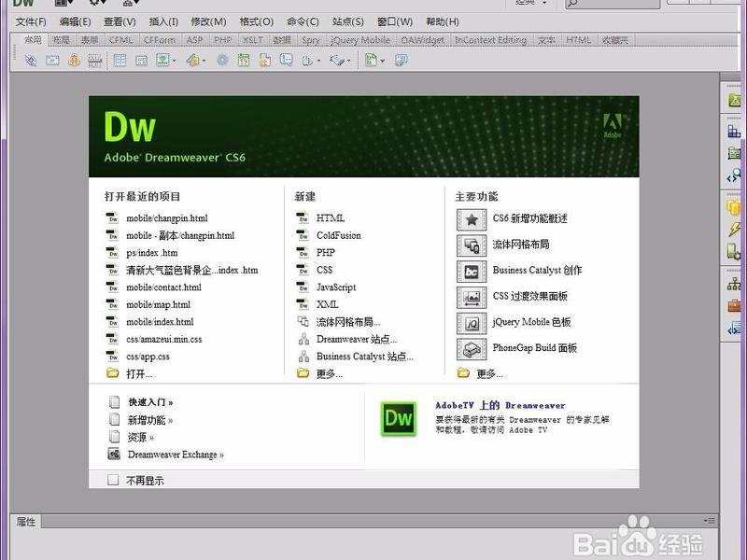
Task: Switch to the jQuery Mobile tab
Action: click(x=360, y=40)
